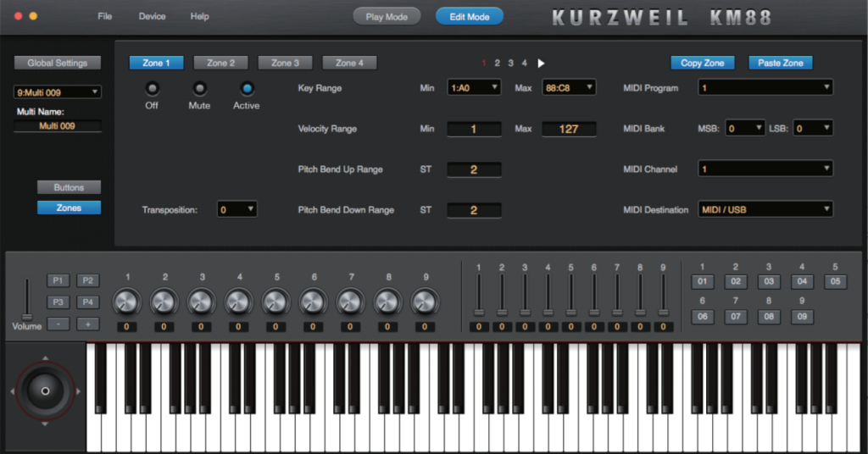This screenshot has width=868, height=454.
Task: Open the 9:Multi 009 preset dropdown
Action: point(57,91)
